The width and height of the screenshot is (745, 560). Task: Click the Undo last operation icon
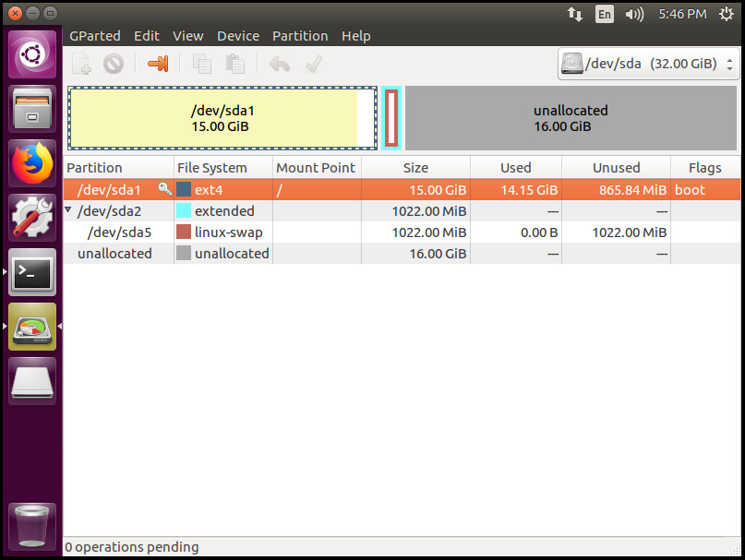[279, 64]
